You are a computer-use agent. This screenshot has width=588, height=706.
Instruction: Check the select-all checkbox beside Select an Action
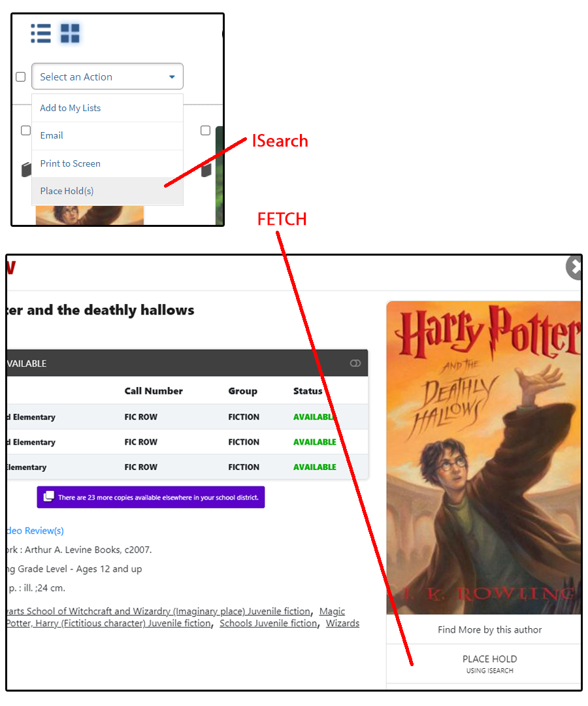pos(21,77)
